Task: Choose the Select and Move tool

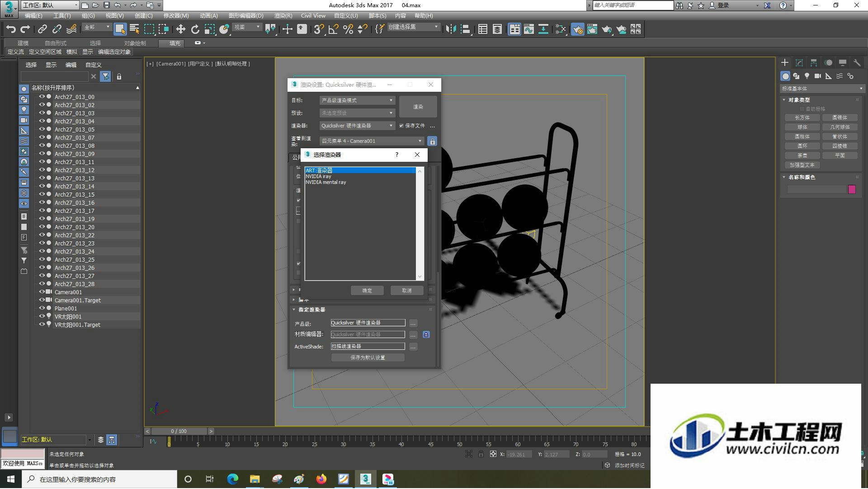Action: coord(180,29)
